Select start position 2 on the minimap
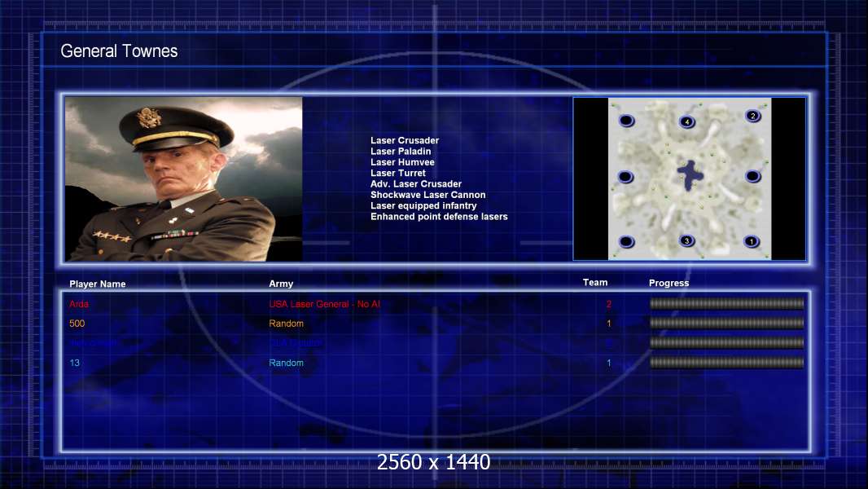This screenshot has height=489, width=868. coord(753,116)
